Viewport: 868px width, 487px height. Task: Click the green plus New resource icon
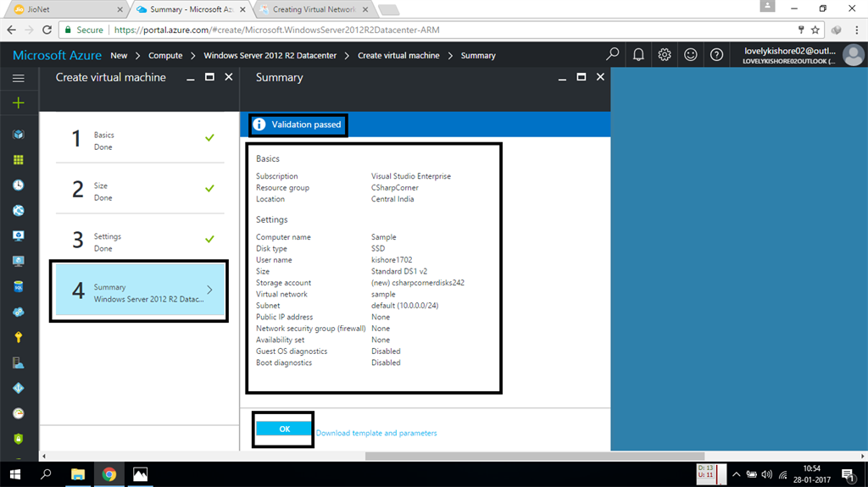[x=19, y=103]
